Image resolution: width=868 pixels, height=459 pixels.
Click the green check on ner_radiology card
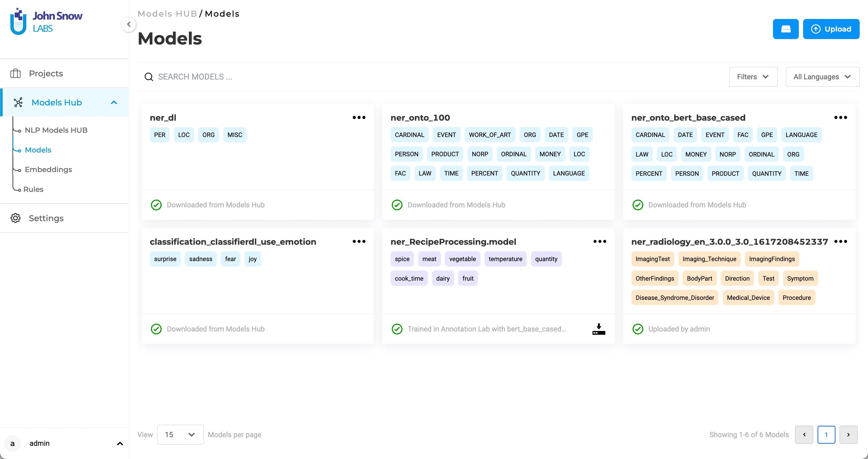[x=638, y=329]
